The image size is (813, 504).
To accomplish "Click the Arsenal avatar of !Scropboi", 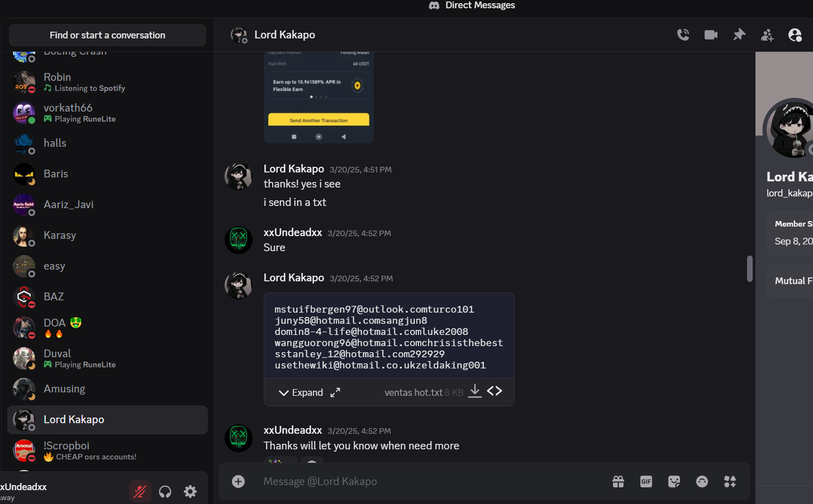I will click(x=24, y=450).
